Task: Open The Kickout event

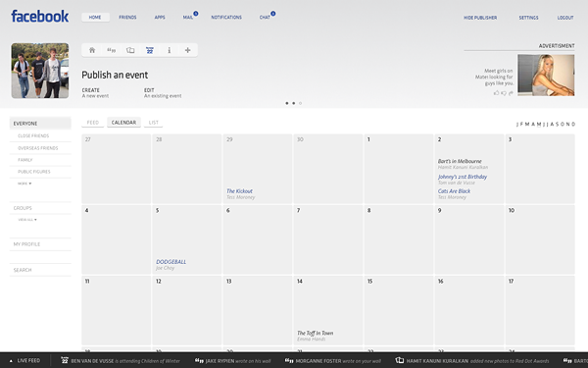Action: [239, 191]
